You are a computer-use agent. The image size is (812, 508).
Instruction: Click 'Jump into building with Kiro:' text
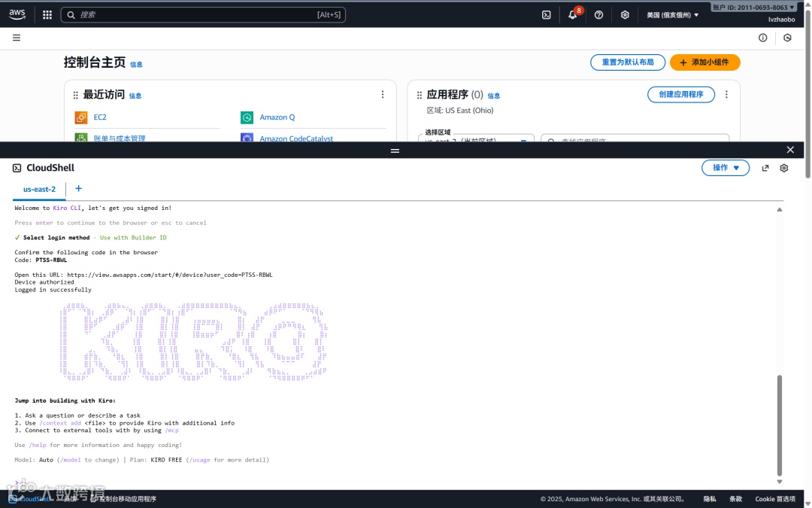coord(65,400)
